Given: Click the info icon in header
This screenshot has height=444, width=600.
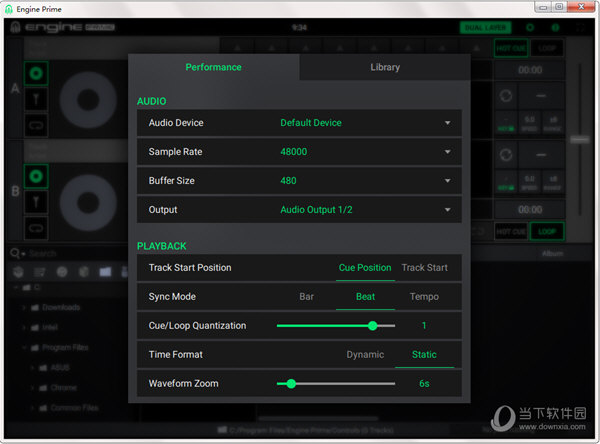Looking at the screenshot, I should click(555, 28).
